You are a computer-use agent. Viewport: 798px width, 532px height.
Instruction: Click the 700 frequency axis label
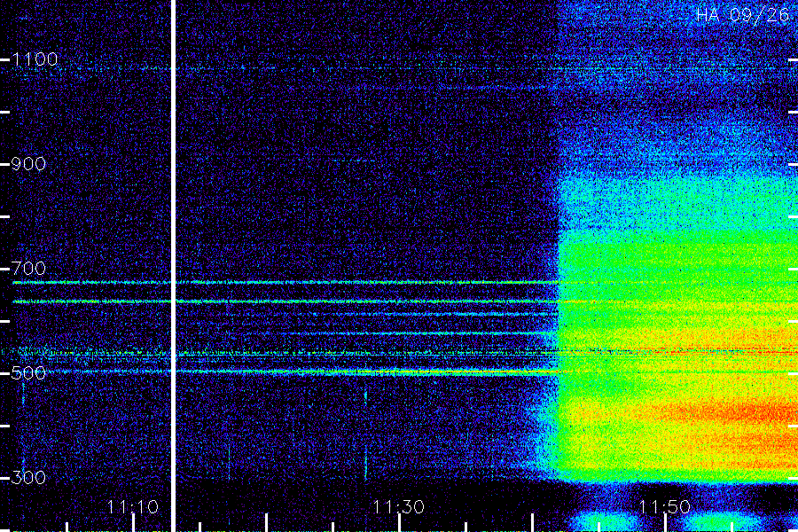pyautogui.click(x=28, y=269)
